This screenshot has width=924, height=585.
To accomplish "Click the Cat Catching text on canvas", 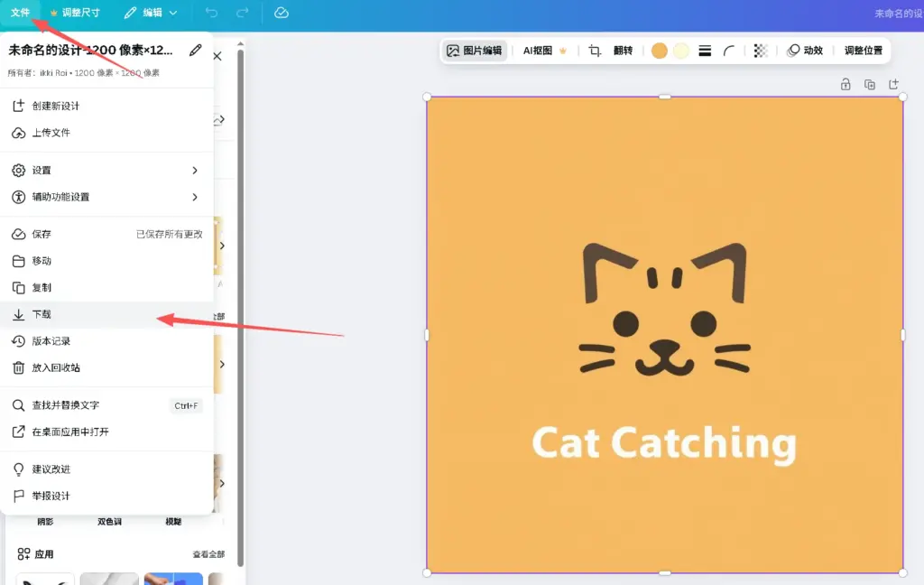I will coord(663,443).
